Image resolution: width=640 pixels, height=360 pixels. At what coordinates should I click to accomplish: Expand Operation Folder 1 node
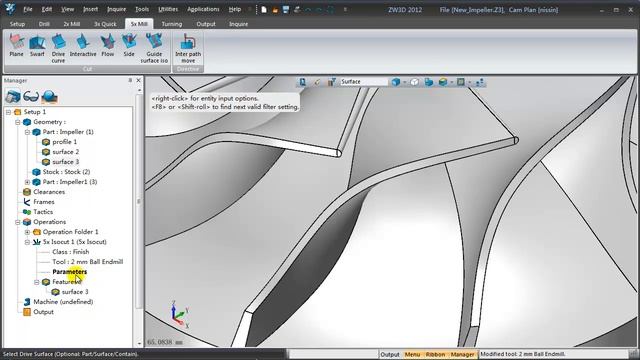click(x=27, y=232)
